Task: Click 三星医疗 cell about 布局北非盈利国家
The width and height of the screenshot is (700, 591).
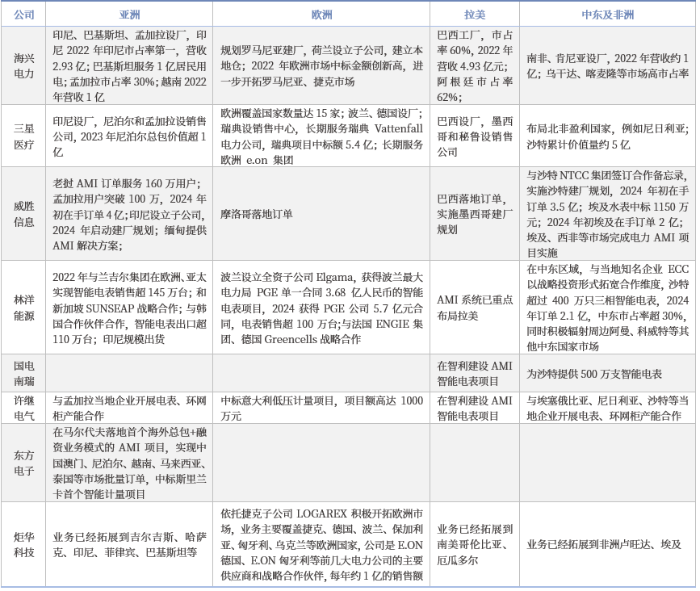Action: (x=608, y=136)
